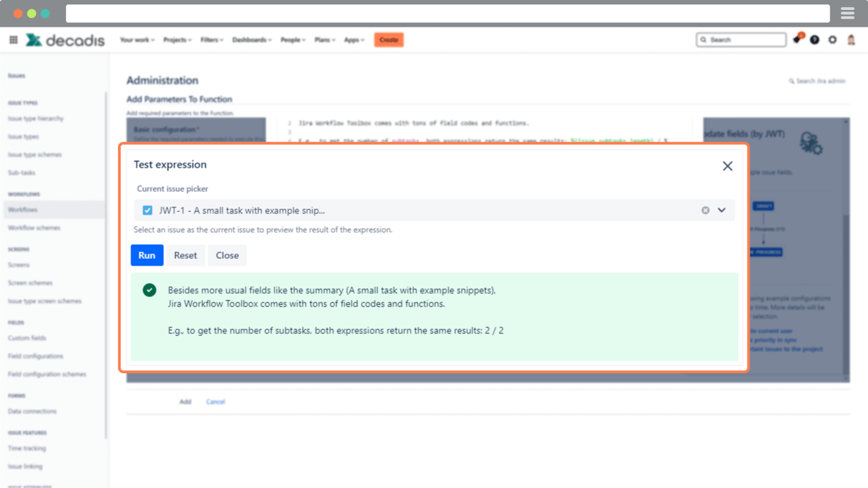Open the Dashboards dropdown menu
Viewport: 868px width, 488px height.
tap(252, 40)
